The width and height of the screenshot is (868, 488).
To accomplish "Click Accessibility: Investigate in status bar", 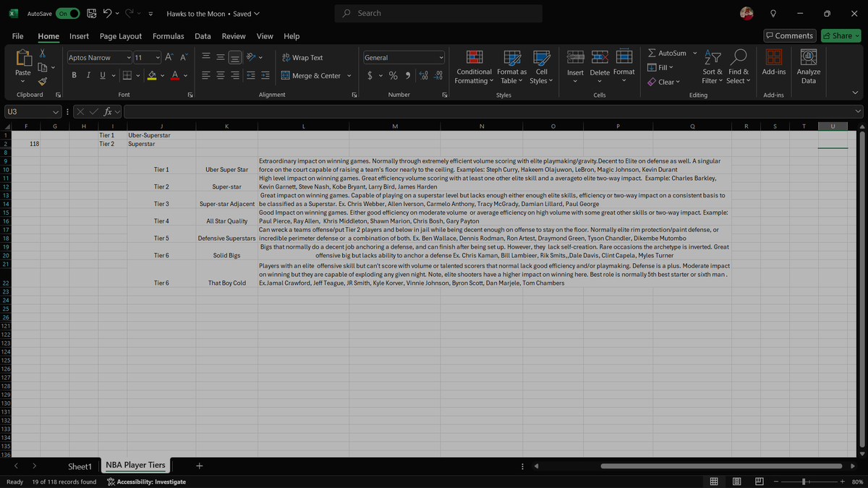I will (146, 481).
